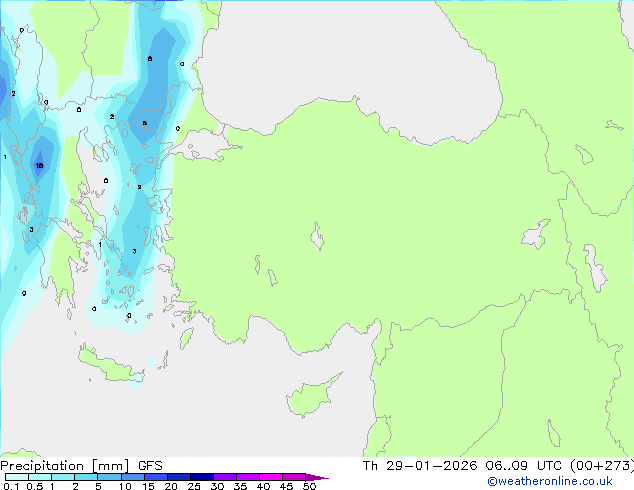Click the 0.1–0.5 mm legend color swatch

coord(17,477)
